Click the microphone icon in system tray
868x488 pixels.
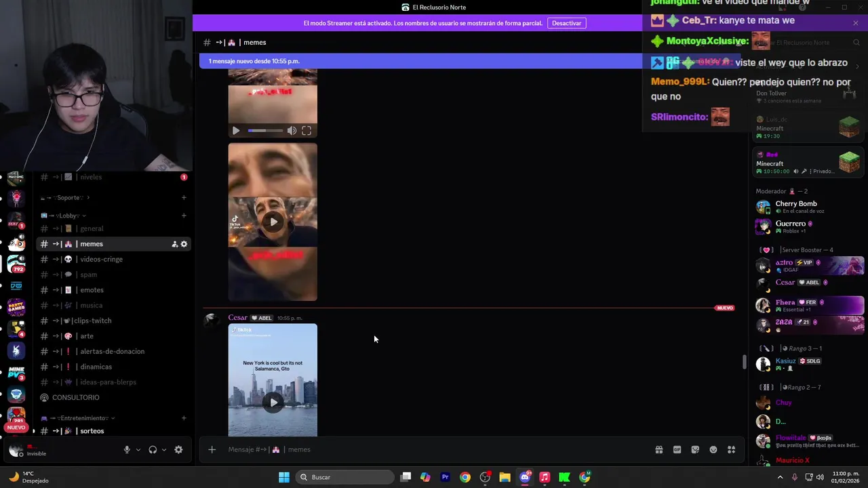[x=793, y=477]
